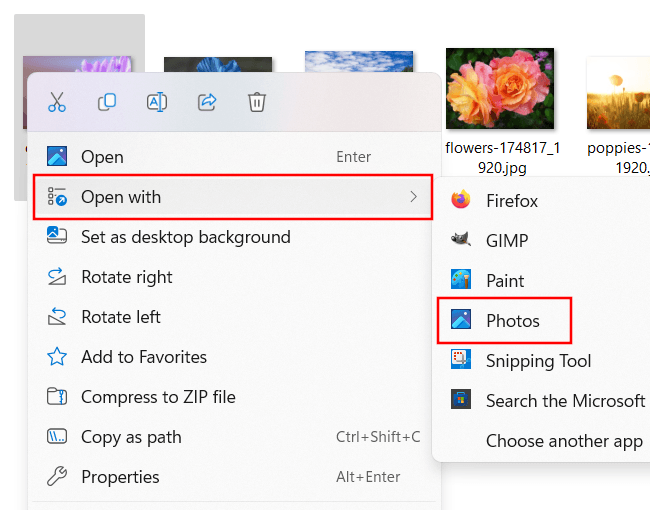The width and height of the screenshot is (650, 510).
Task: Choose Photos from Open with submenu
Action: 512,321
